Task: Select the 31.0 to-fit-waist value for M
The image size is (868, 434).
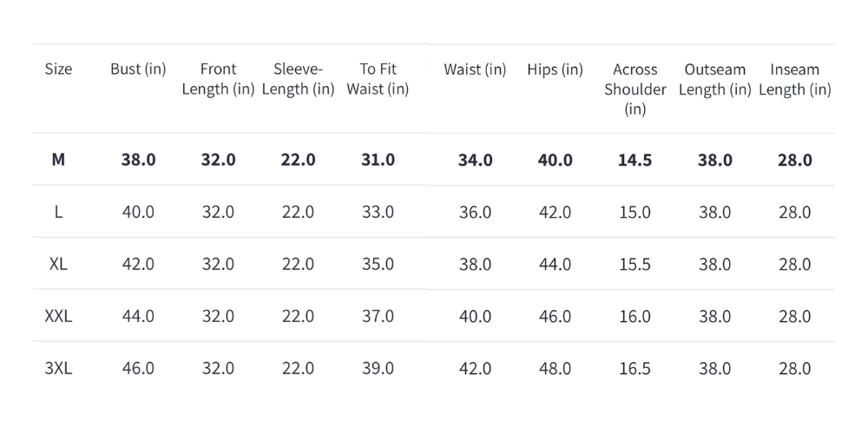Action: point(378,160)
